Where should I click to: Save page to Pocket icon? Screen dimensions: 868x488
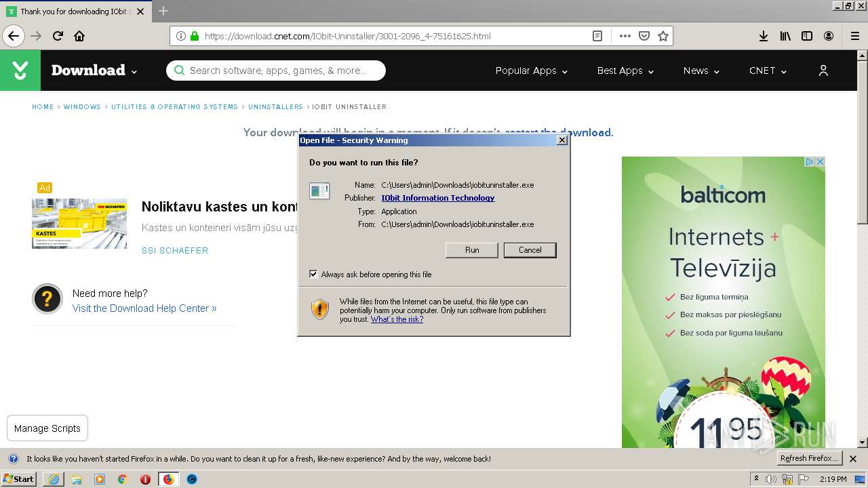point(644,36)
